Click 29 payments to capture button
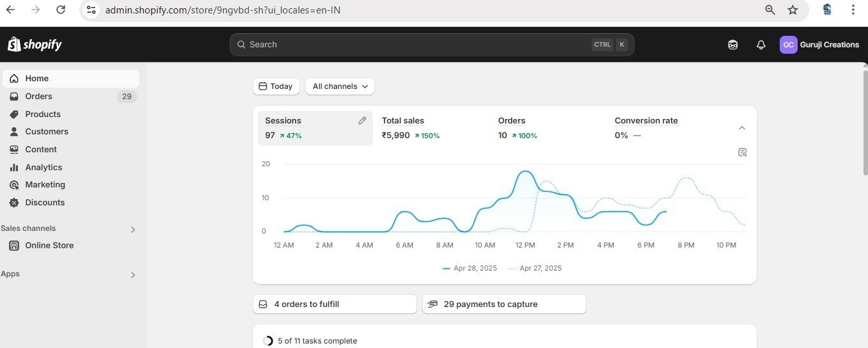Viewport: 868px width, 348px height. 504,304
